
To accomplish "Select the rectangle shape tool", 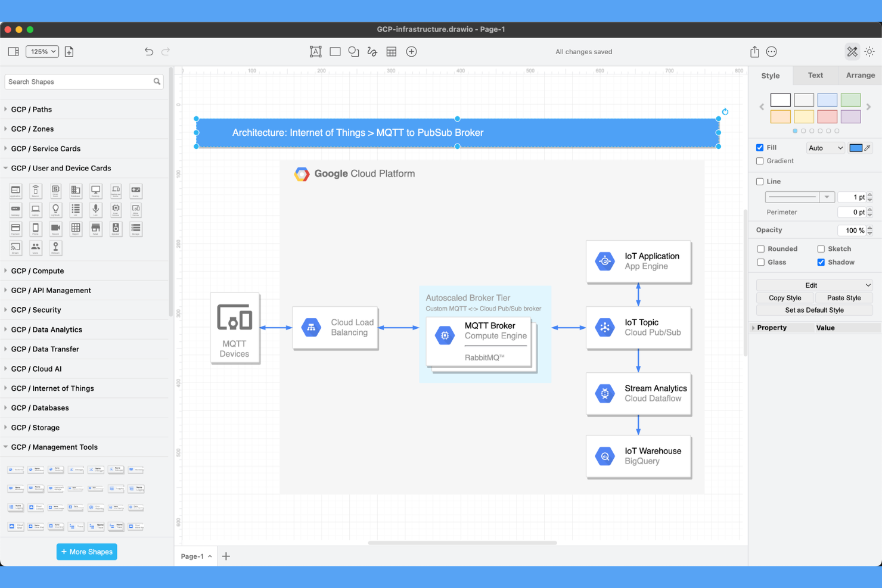I will click(x=335, y=52).
